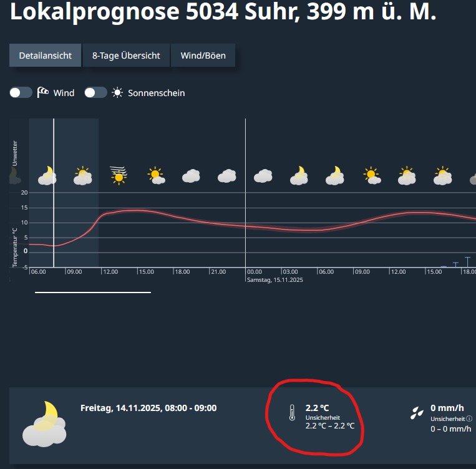Click the raindrops icon beside 0 mm/h
476x469 pixels.
pos(415,412)
